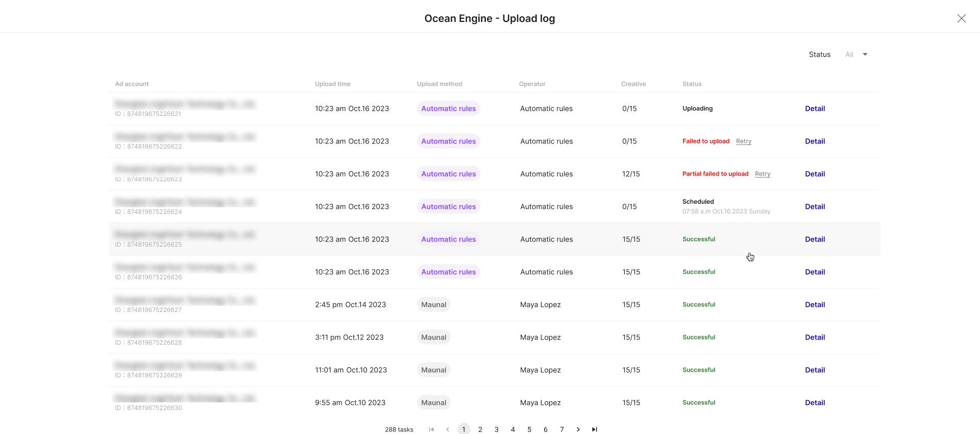Switch to page 7 of results
Image resolution: width=980 pixels, height=434 pixels.
(561, 429)
